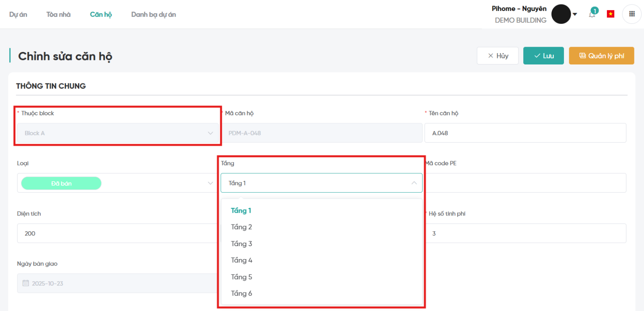Expand the user account dropdown arrow
The image size is (644, 311).
coord(575,14)
